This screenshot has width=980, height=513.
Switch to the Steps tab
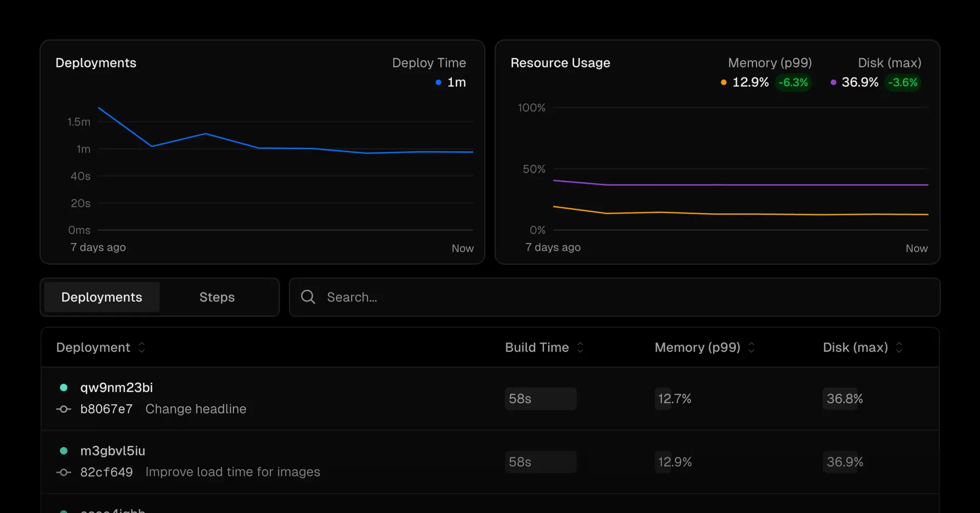click(217, 297)
